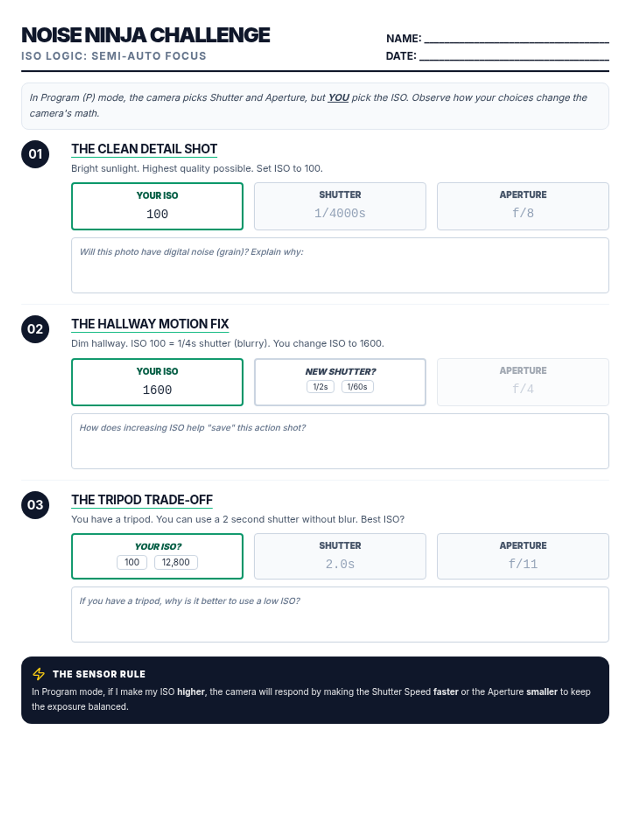Click the YOUR ISO 1600 value box
This screenshot has height=840, width=630.
(157, 382)
